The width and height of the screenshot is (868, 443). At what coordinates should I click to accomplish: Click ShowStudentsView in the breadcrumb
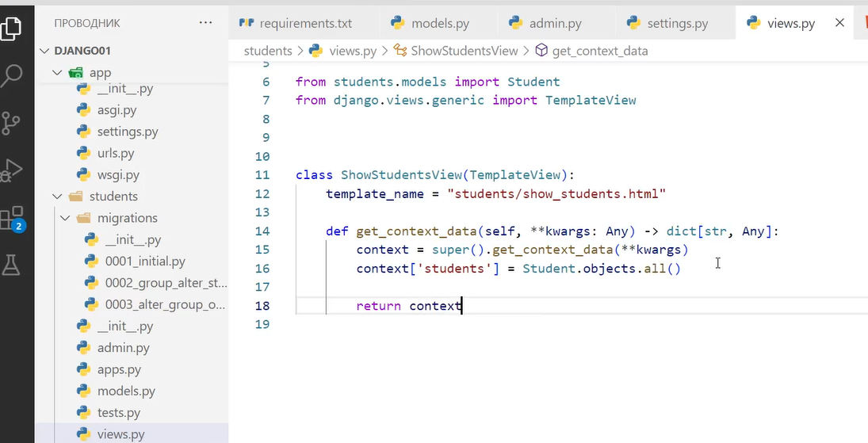pyautogui.click(x=464, y=51)
